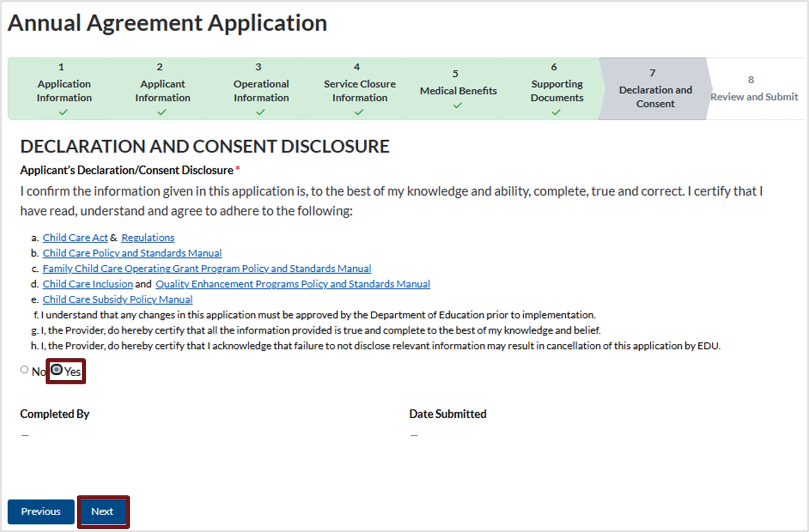Image resolution: width=809 pixels, height=532 pixels.
Task: Open the Regulations link
Action: 148,238
